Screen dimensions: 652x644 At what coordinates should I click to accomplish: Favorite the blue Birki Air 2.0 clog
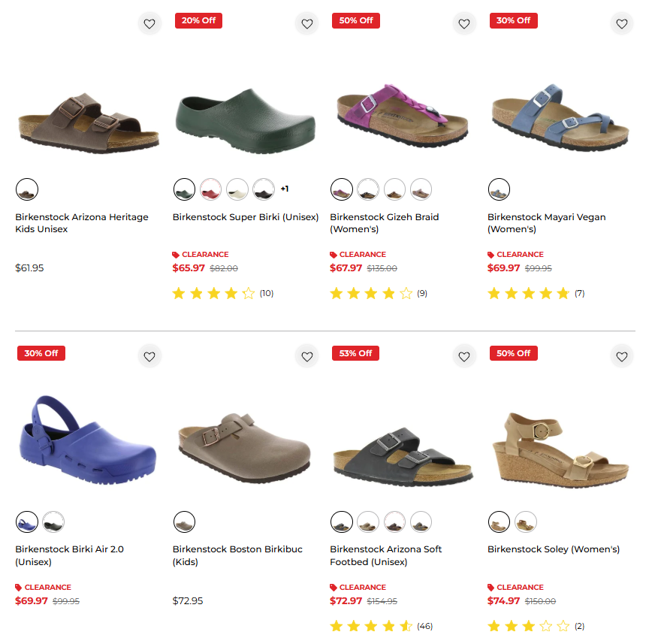[x=149, y=356]
